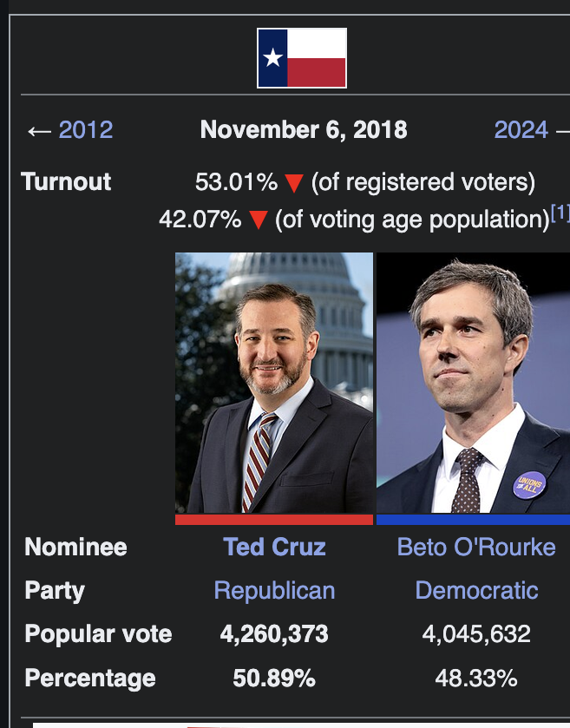Open Beto O'Rourke portrait photo
This screenshot has height=728, width=570.
473,383
